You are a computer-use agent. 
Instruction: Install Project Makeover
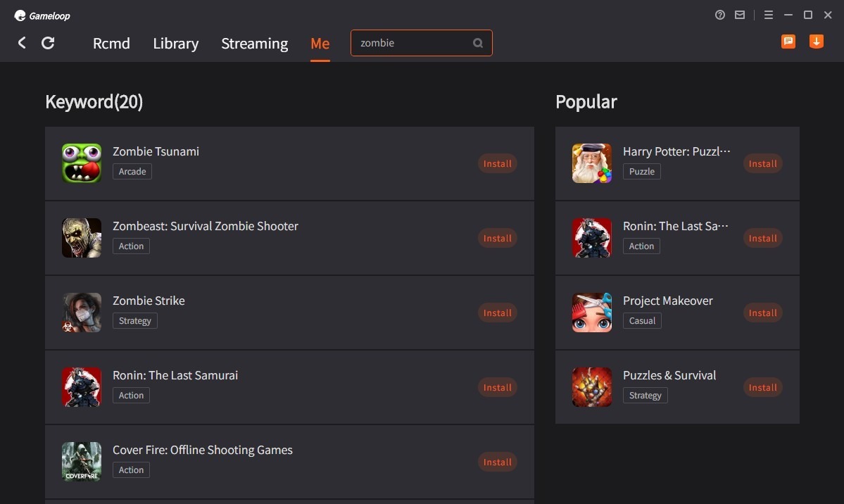pos(763,313)
